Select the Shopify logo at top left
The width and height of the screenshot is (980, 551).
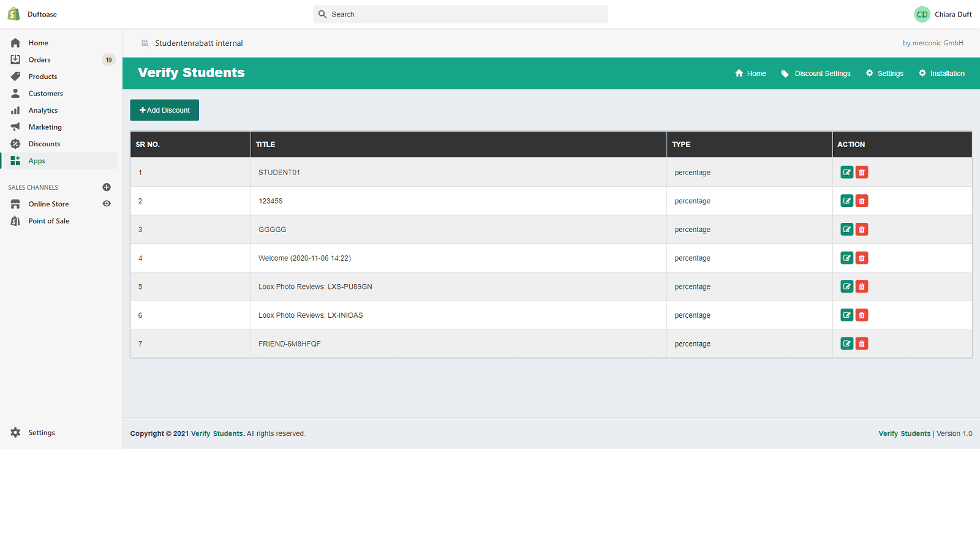13,13
